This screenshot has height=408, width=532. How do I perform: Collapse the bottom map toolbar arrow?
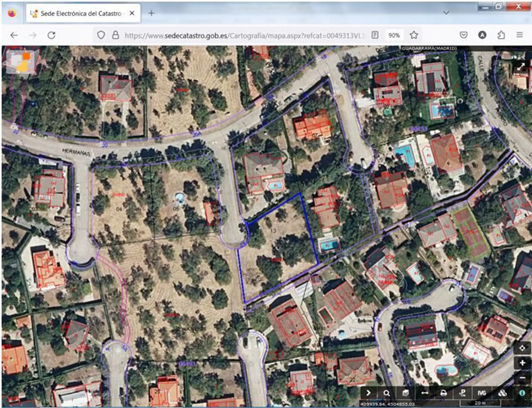(x=368, y=393)
